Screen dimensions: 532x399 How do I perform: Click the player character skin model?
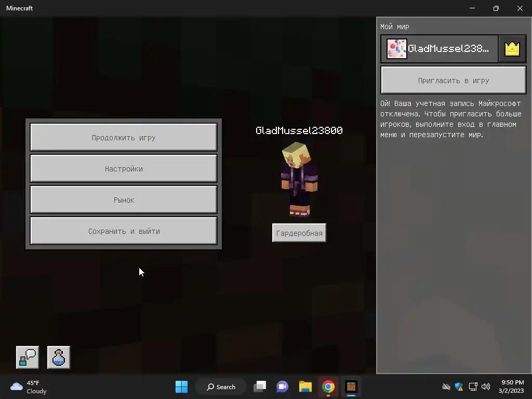299,179
